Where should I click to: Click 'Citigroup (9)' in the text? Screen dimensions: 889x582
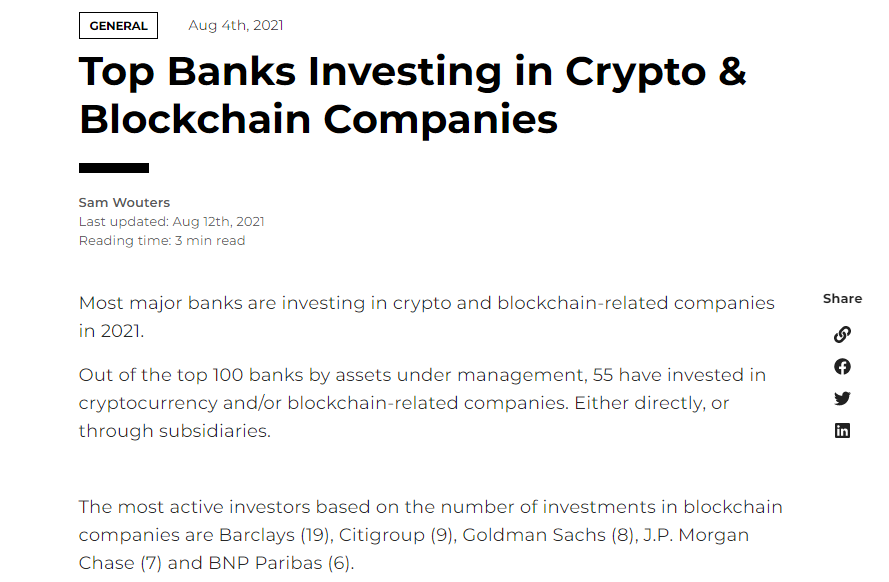[x=397, y=535]
